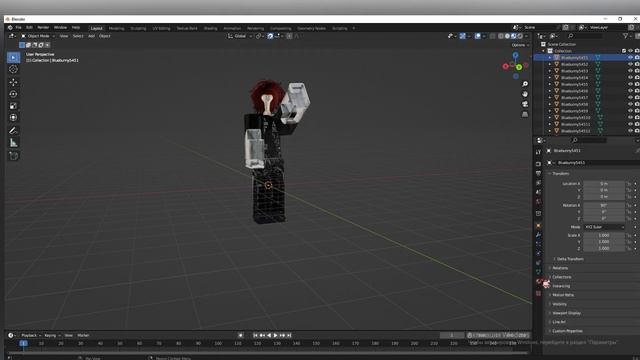Open the Object Data green triangle tab
640x360 pixels.
[x=538, y=271]
